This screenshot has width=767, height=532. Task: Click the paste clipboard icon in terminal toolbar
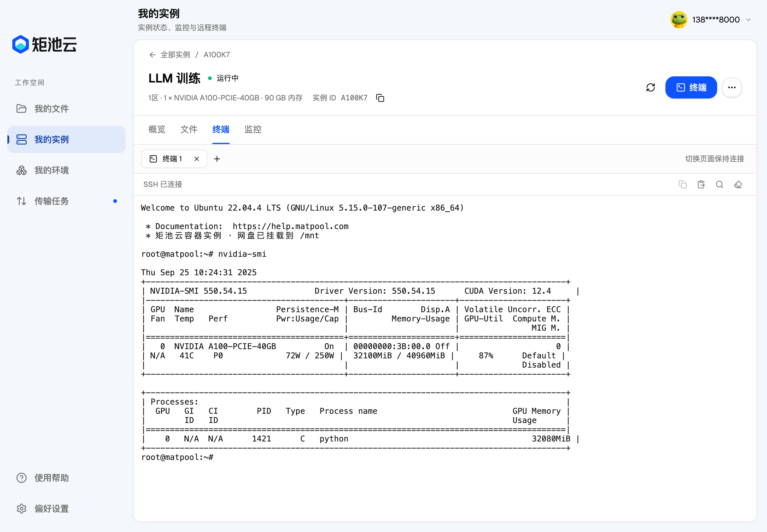click(701, 184)
